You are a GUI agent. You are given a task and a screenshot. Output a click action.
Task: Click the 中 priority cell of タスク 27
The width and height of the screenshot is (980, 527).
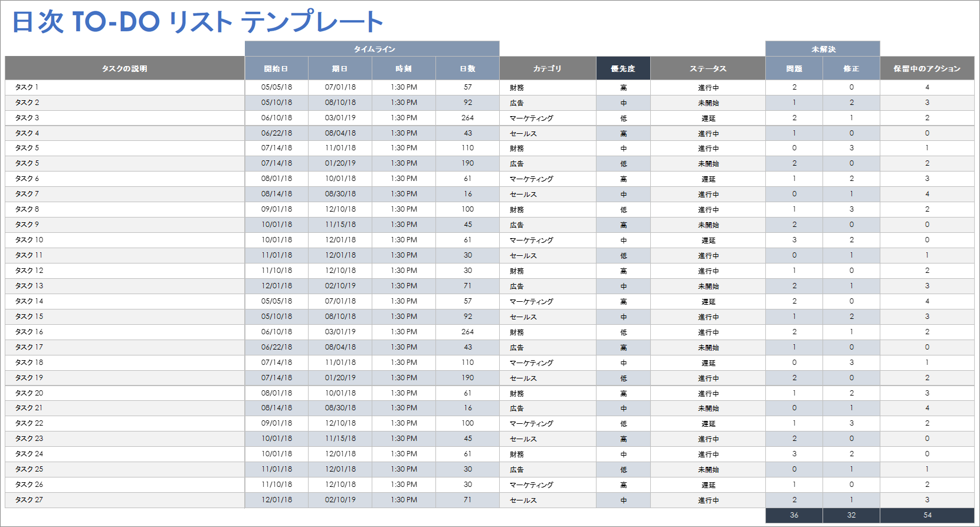tap(623, 500)
